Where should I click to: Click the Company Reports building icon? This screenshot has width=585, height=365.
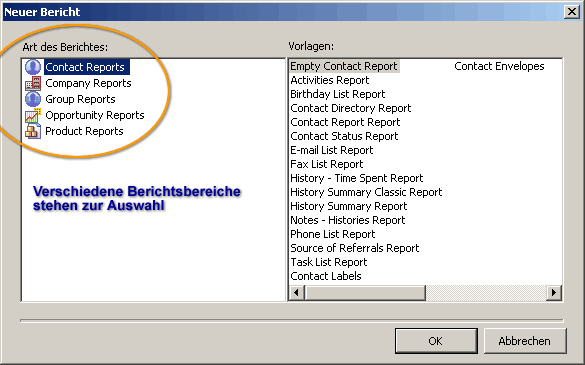[x=33, y=83]
